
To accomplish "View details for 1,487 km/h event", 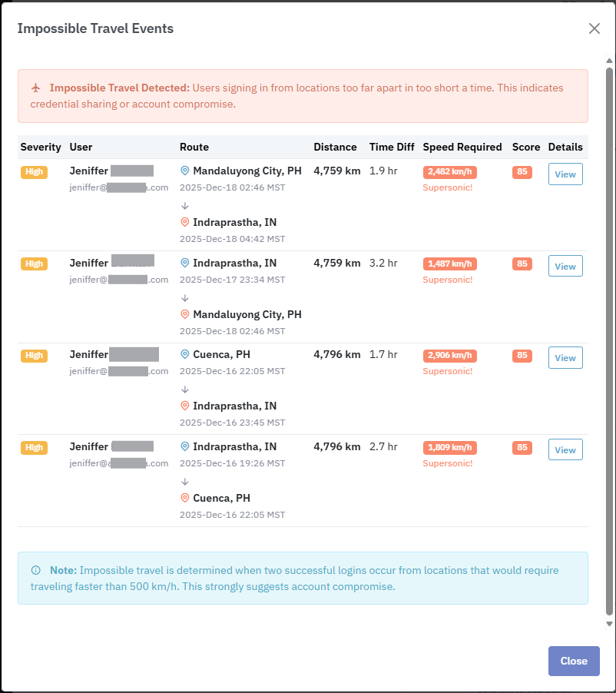I will click(x=565, y=266).
